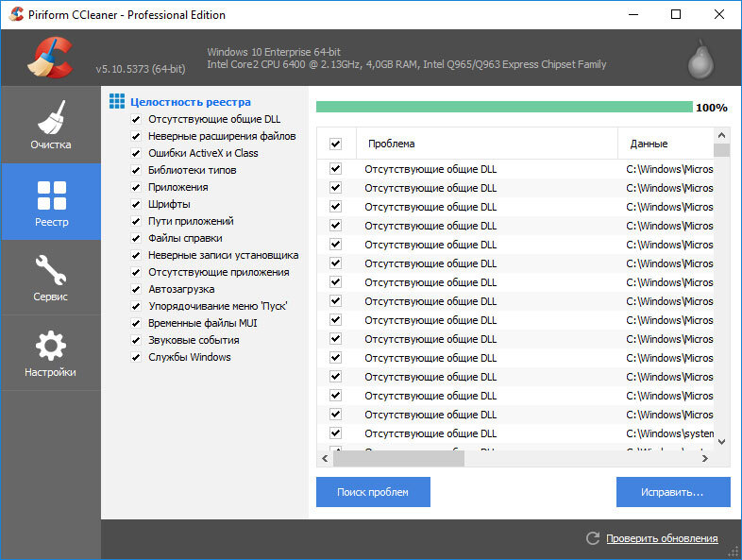
Task: Click the horizontal scrollbar left arrow
Action: coord(325,458)
